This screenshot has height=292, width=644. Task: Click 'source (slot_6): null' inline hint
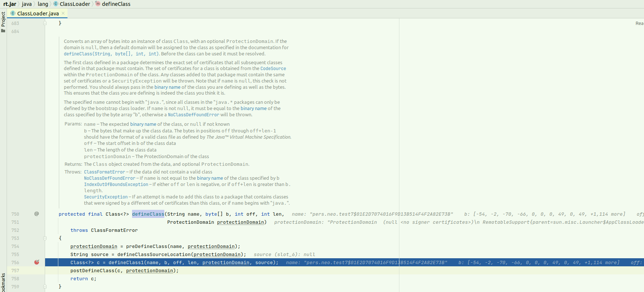pos(285,255)
